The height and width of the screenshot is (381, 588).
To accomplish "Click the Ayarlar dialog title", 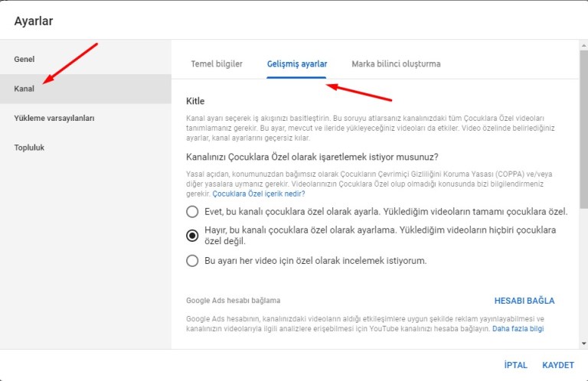I will pos(34,21).
